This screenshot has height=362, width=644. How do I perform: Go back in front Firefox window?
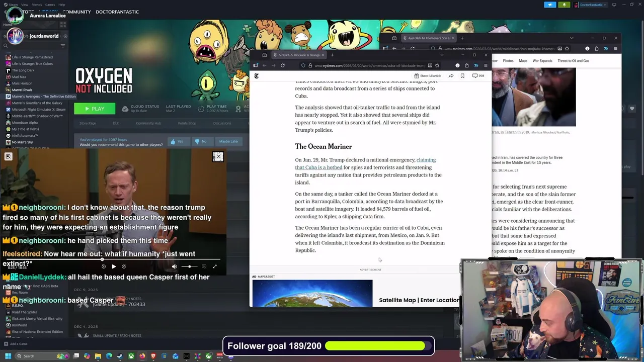coord(265,65)
